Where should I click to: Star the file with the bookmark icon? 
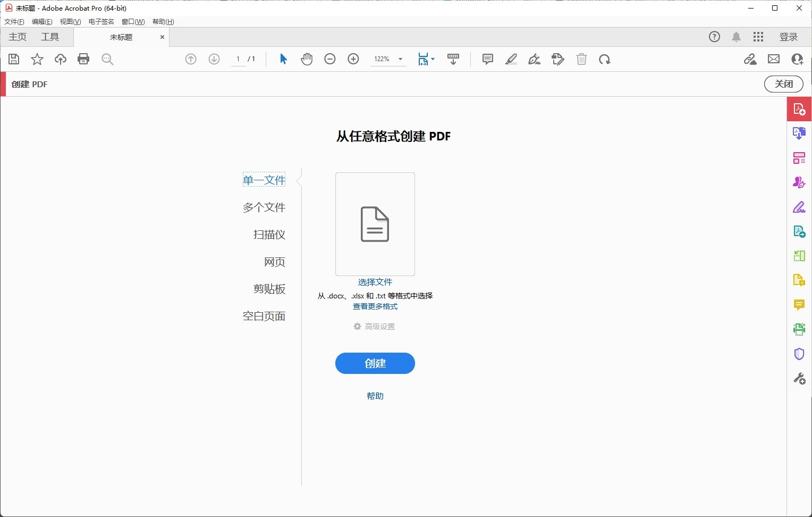coord(37,59)
